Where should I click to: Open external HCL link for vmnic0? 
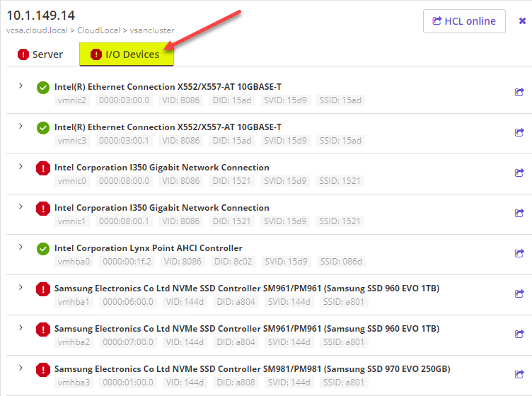pos(519,173)
